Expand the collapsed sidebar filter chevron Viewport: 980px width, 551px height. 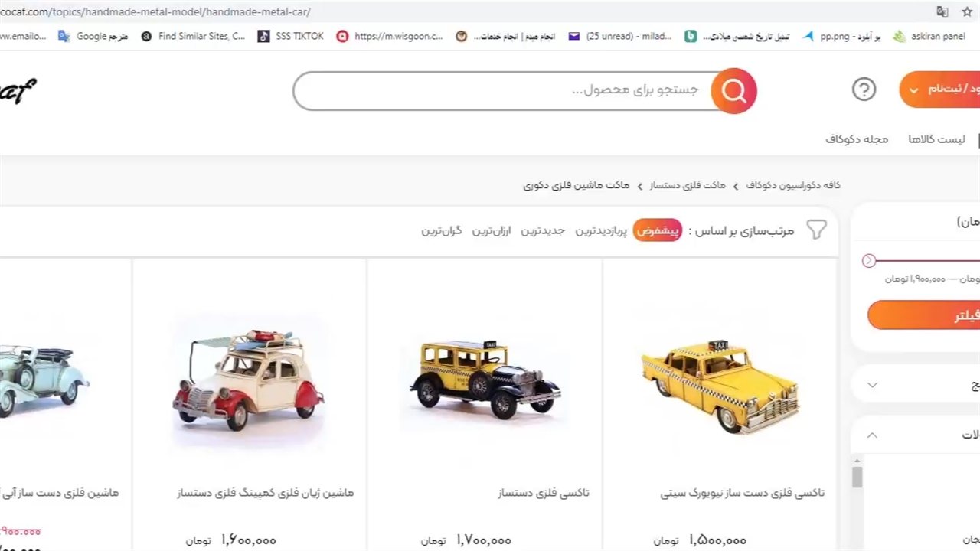click(872, 385)
